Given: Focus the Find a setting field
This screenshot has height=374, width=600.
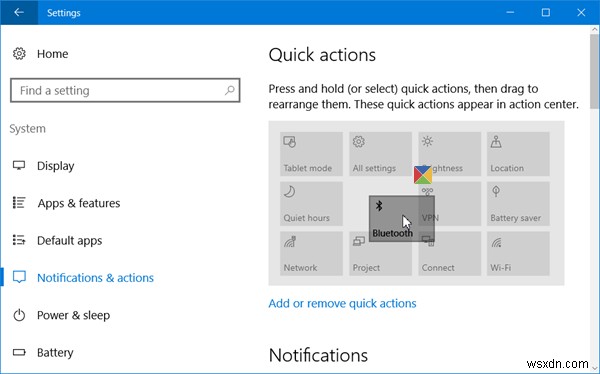Looking at the screenshot, I should coord(125,90).
